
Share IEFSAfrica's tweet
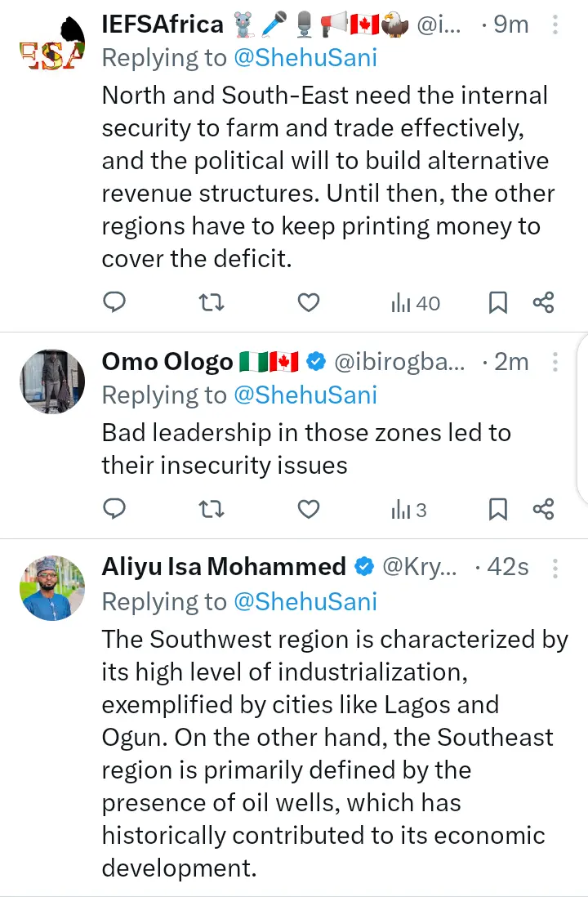[x=543, y=303]
